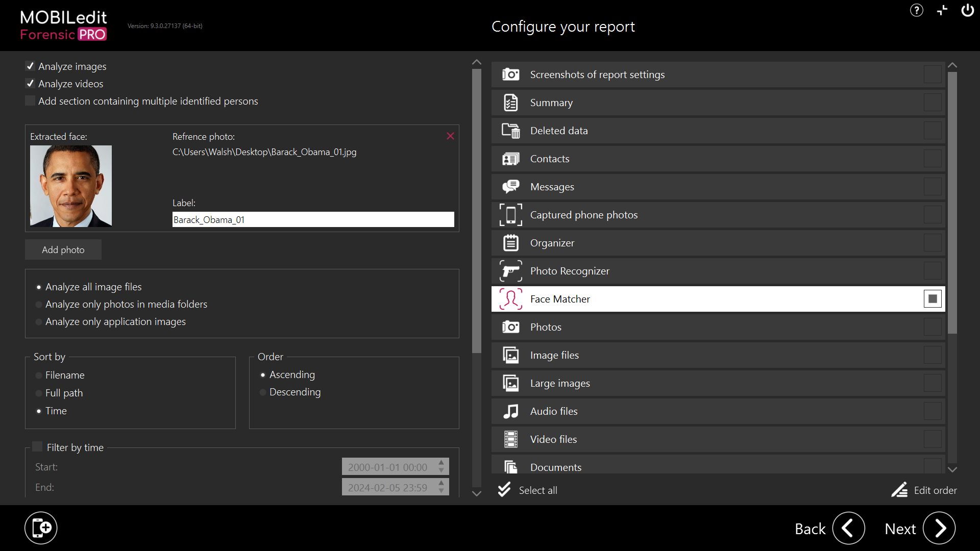Click the power icon at top right
Viewport: 980px width, 551px height.
point(967,10)
